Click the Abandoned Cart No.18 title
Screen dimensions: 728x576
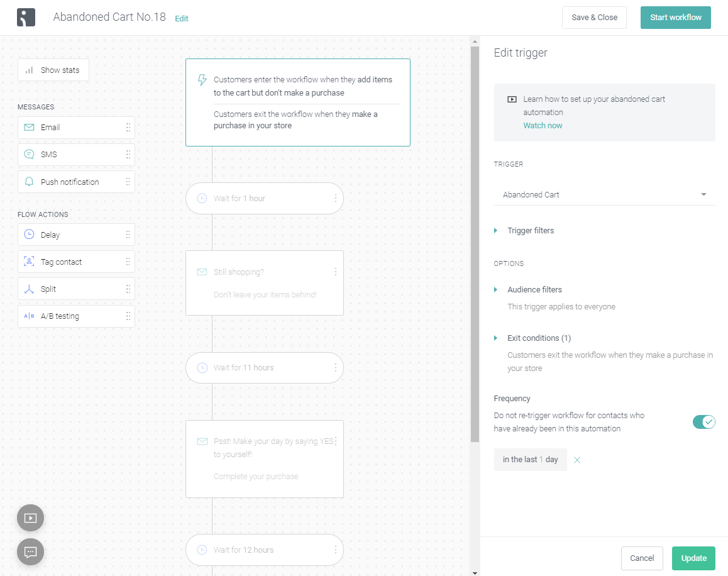tap(109, 17)
